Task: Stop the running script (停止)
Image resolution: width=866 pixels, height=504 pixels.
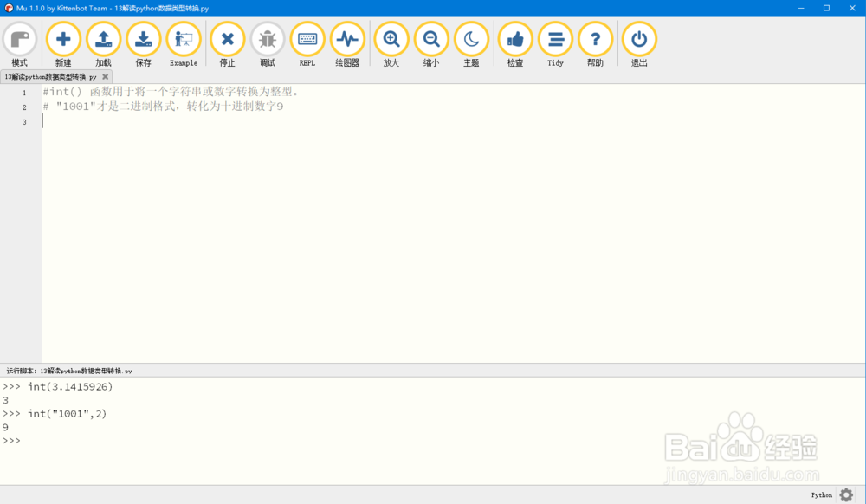Action: [228, 44]
